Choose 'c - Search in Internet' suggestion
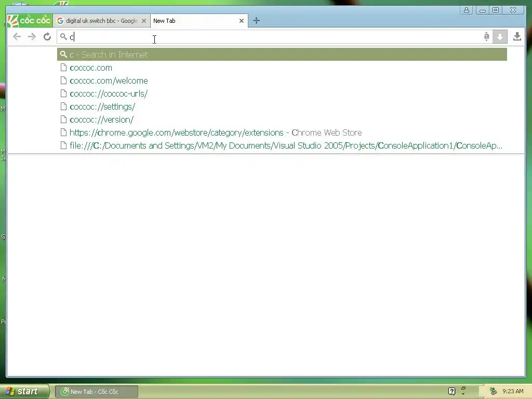 [282, 55]
